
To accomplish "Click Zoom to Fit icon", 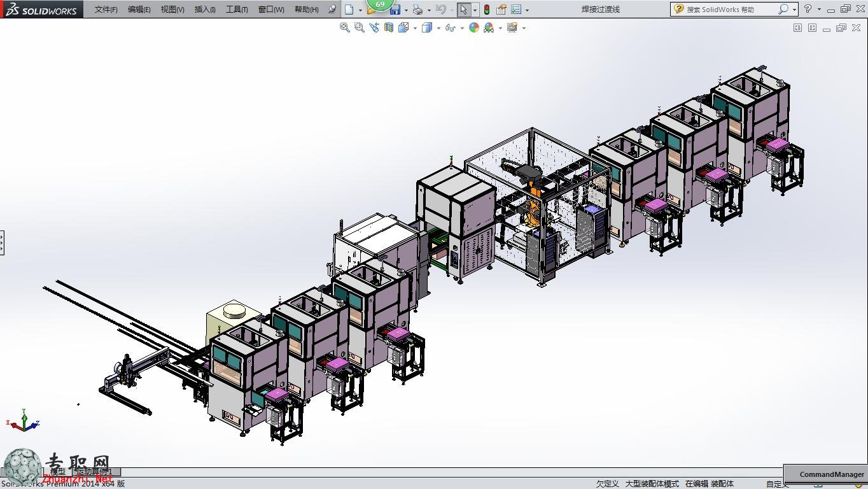I will [x=344, y=27].
